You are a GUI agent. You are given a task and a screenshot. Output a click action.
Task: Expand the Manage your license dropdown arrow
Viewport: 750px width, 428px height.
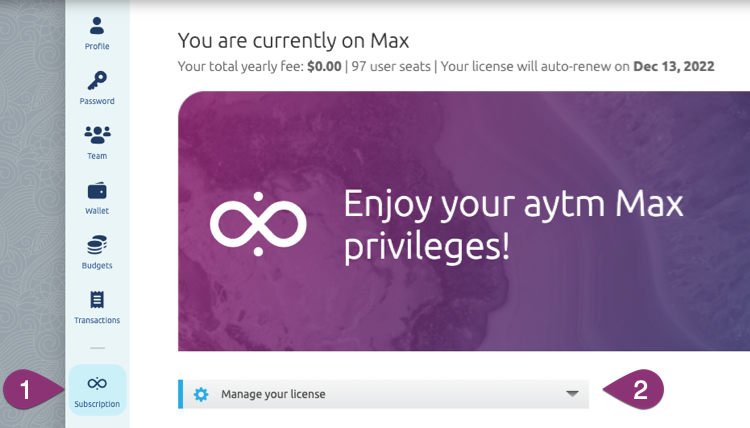[572, 394]
